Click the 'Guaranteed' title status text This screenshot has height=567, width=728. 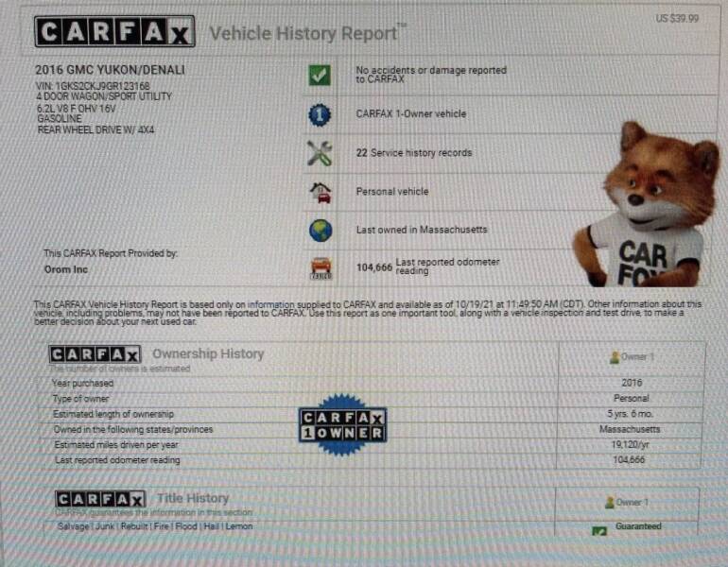coord(638,526)
